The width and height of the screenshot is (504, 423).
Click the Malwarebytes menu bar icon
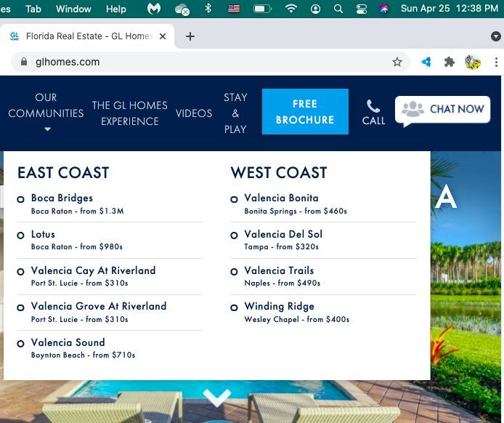click(154, 9)
